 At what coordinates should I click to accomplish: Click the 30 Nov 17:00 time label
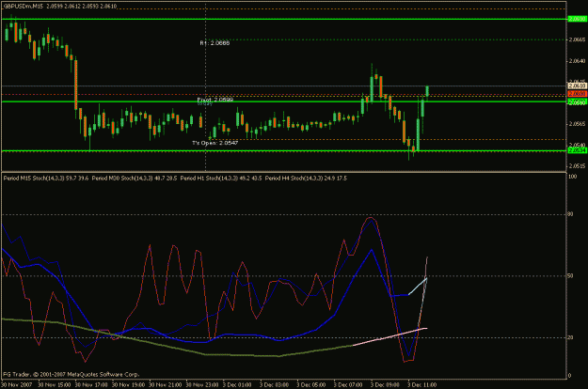point(91,384)
